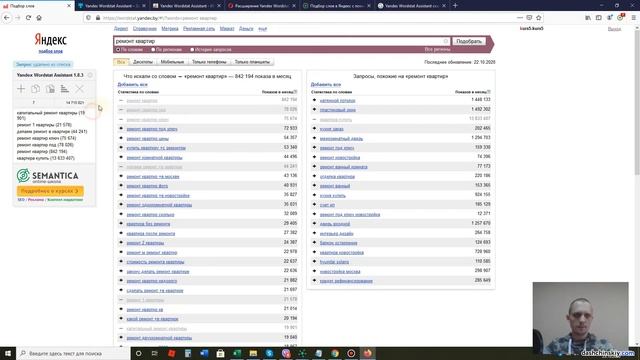Open the 'Метрика' link in top navigation
Image resolution: width=640 pixels, height=360 pixels.
tap(170, 29)
